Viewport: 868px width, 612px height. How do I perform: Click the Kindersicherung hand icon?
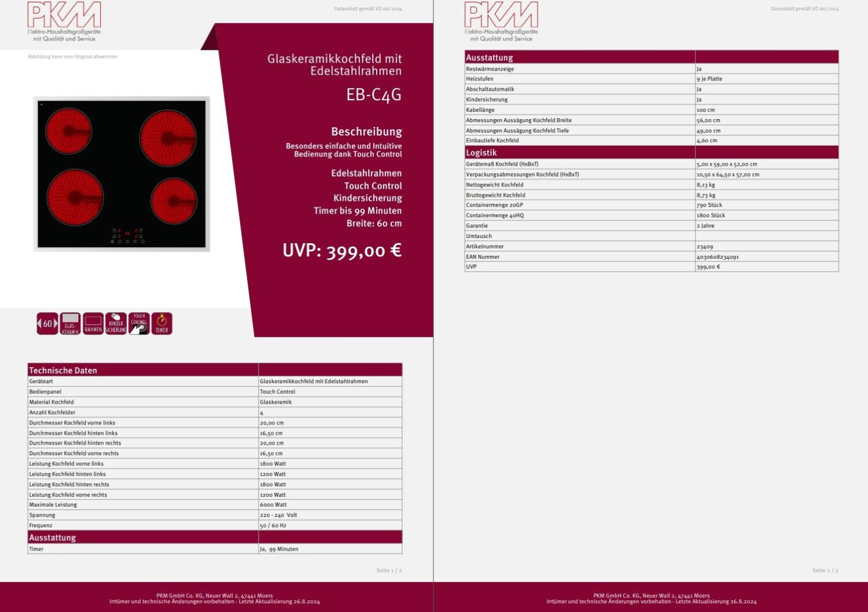point(116,324)
